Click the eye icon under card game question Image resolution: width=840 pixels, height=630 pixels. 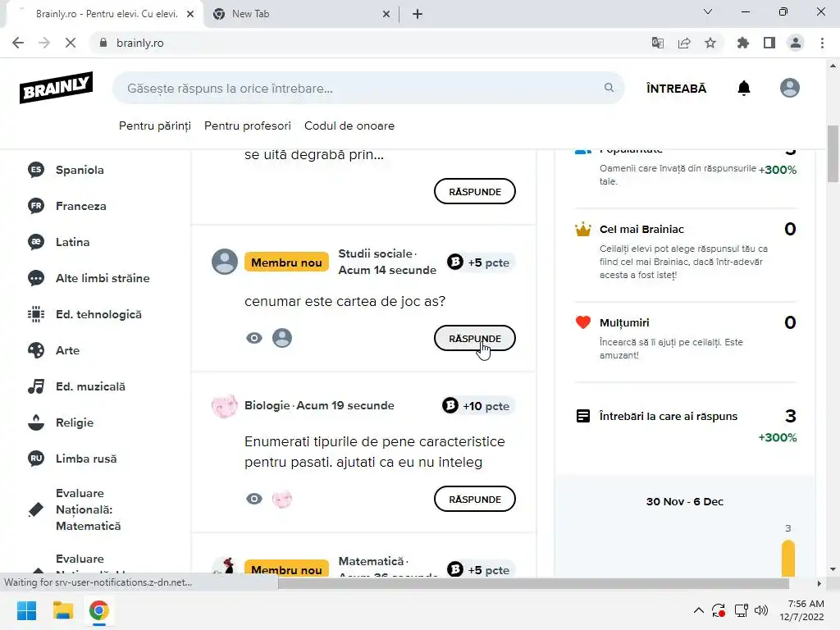tap(254, 338)
